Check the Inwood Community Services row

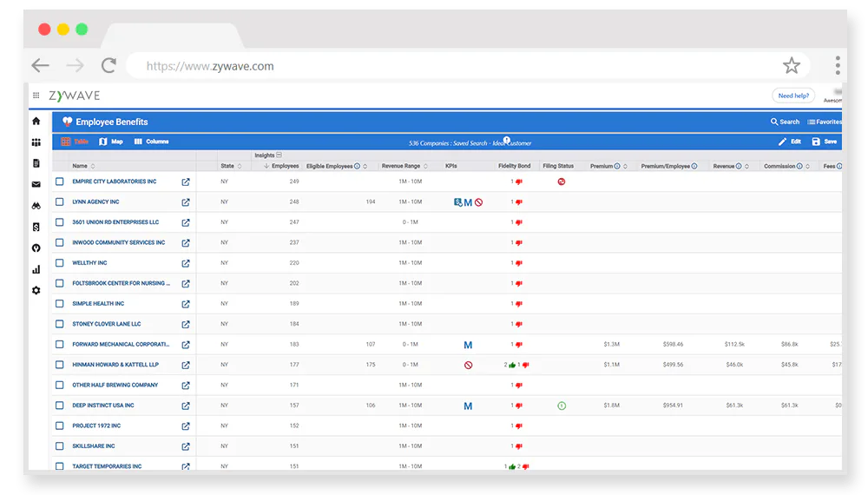click(x=60, y=242)
